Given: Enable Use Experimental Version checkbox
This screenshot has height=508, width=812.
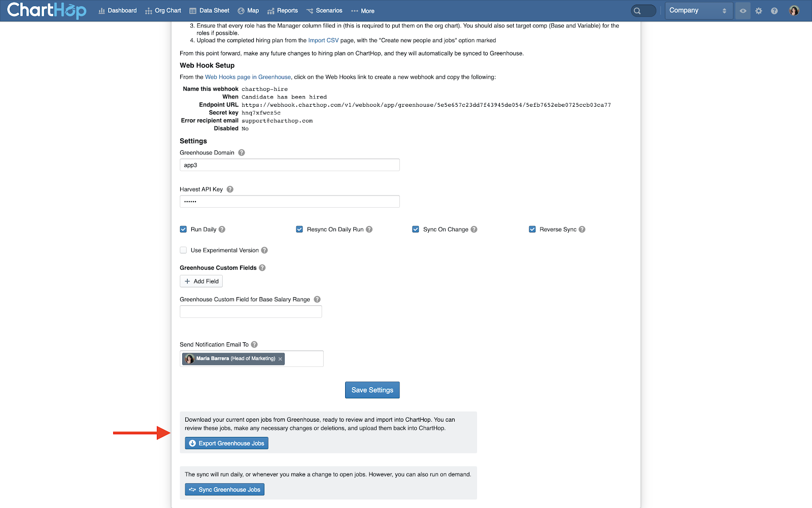Looking at the screenshot, I should 183,250.
